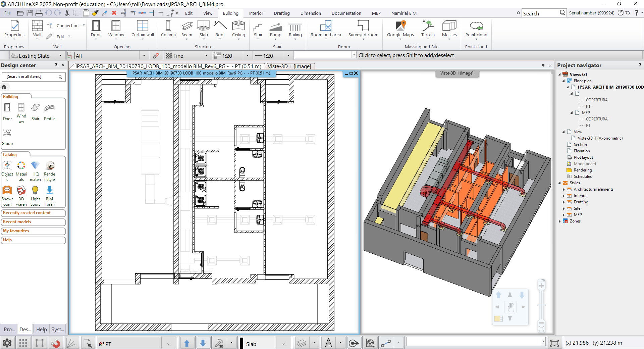Select the Point cloud tool

[x=476, y=29]
